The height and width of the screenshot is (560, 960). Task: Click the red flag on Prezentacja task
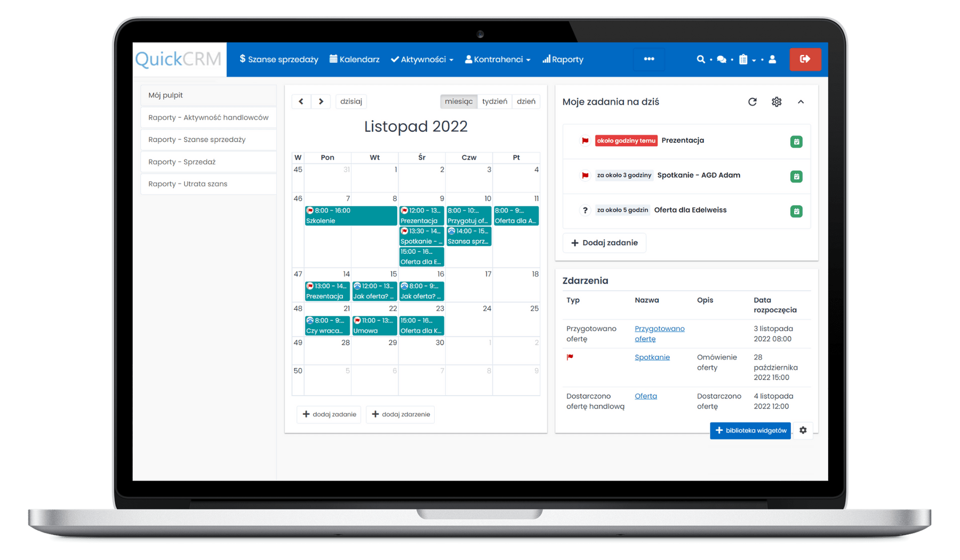point(585,141)
